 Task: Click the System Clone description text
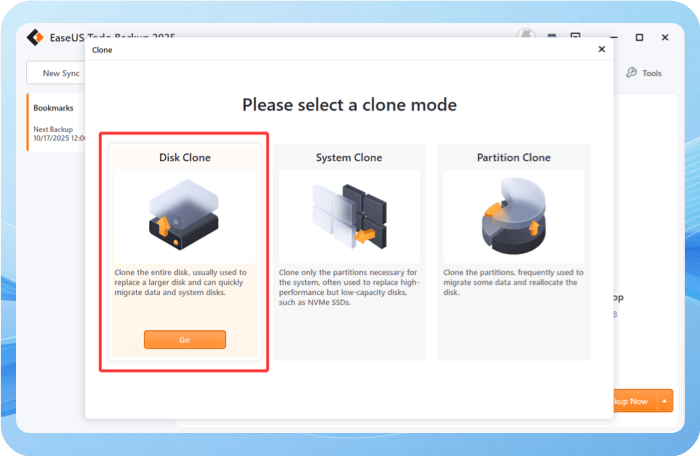click(x=349, y=287)
